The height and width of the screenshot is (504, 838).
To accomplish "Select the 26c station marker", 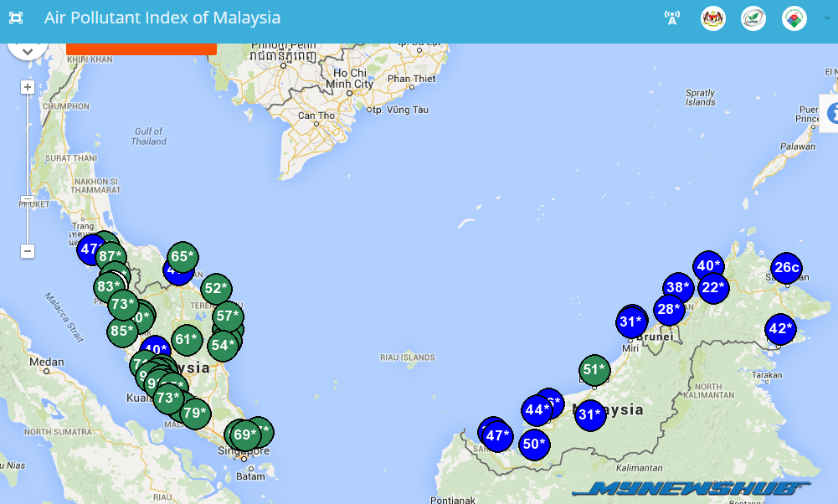I will 786,268.
